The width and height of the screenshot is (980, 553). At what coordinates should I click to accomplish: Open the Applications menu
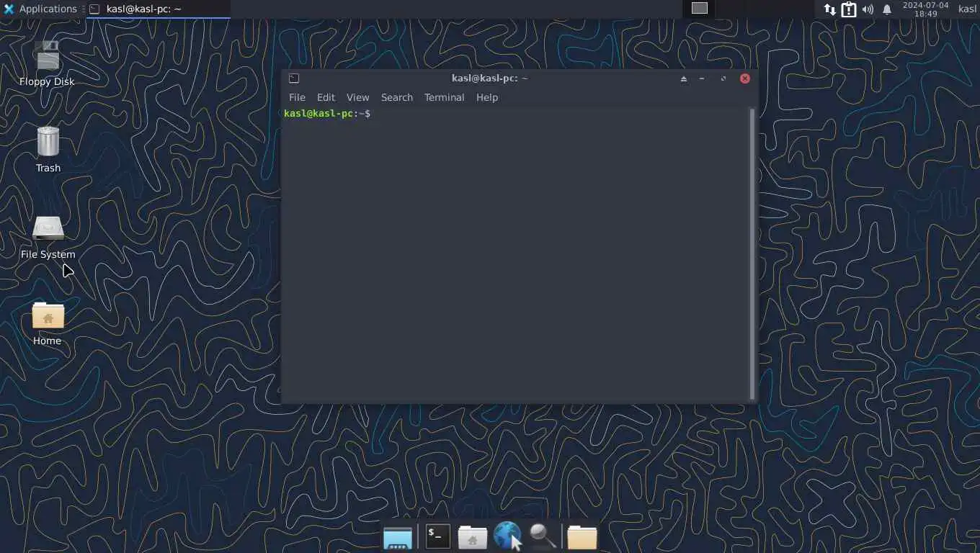(x=40, y=9)
